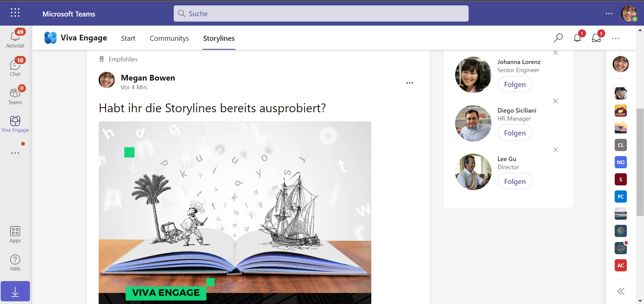
Task: Dismiss the Diego Siciliani suggestion
Action: [x=555, y=101]
